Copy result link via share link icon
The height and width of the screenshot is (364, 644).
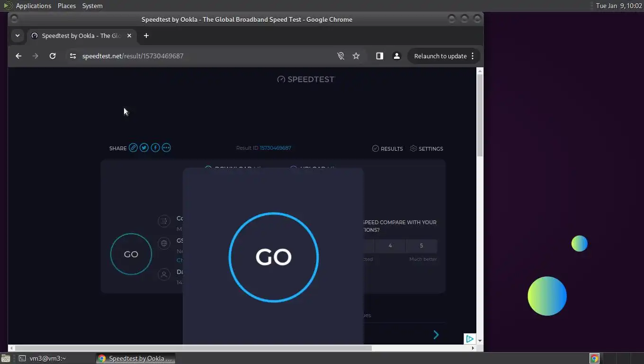click(x=133, y=148)
